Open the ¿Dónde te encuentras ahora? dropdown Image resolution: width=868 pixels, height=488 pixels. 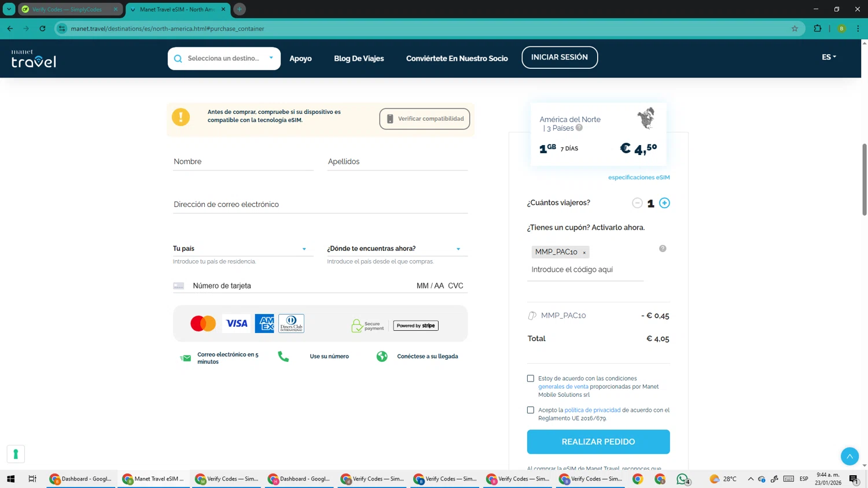pos(397,249)
